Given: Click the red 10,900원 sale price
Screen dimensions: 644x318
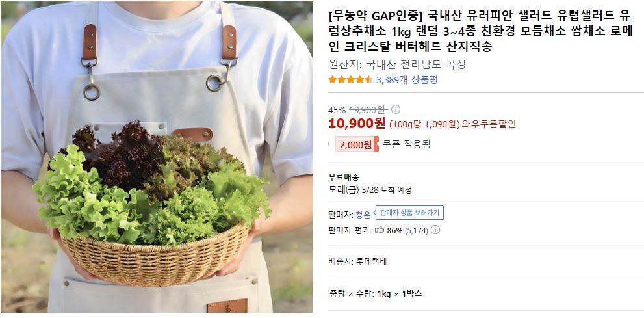Looking at the screenshot, I should pyautogui.click(x=357, y=124).
